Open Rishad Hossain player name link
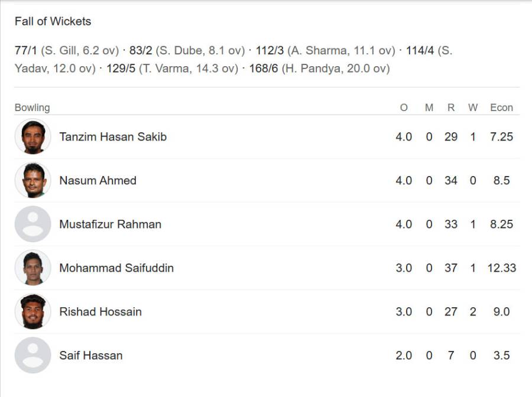The image size is (532, 397). point(100,311)
